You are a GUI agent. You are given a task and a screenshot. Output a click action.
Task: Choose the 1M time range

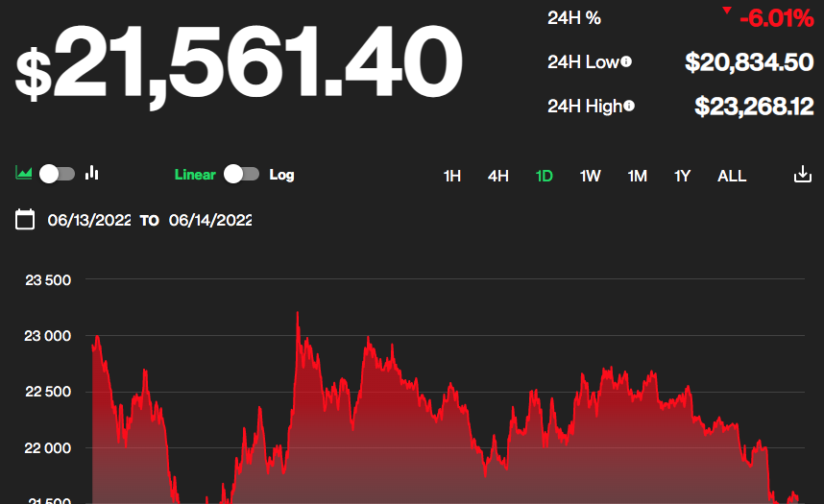pyautogui.click(x=637, y=176)
